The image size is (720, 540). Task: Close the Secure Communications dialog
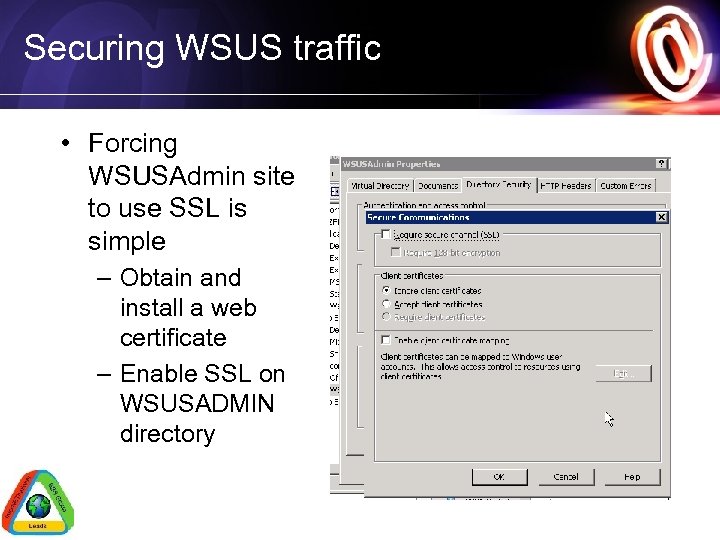click(x=661, y=217)
